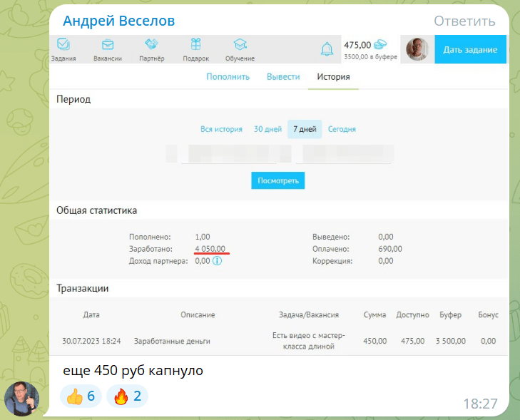The height and width of the screenshot is (420, 520).
Task: Switch to the Вывести tab
Action: pos(283,77)
